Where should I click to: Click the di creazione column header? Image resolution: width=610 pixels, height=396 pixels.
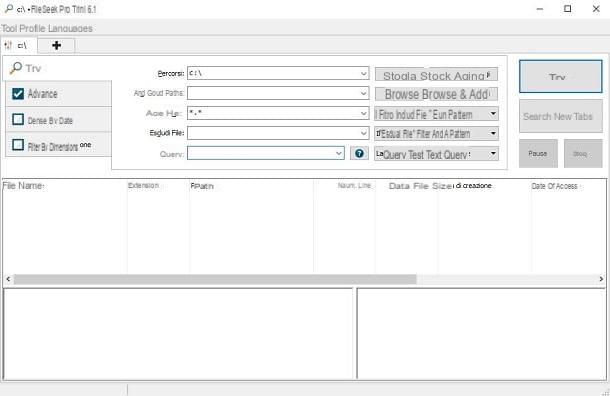[473, 186]
